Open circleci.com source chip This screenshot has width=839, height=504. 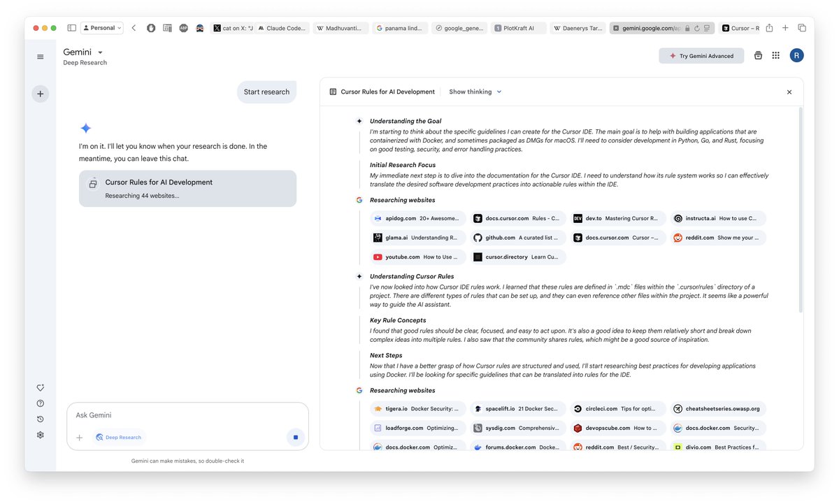(x=617, y=409)
